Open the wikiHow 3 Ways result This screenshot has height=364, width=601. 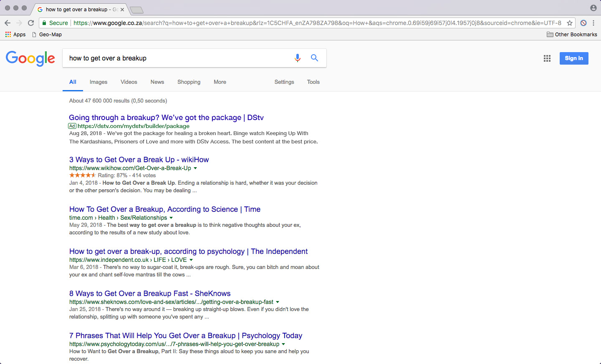click(x=139, y=160)
